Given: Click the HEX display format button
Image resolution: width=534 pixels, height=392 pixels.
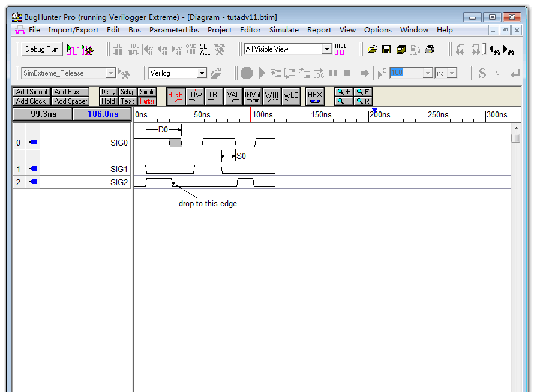Looking at the screenshot, I should pyautogui.click(x=314, y=96).
